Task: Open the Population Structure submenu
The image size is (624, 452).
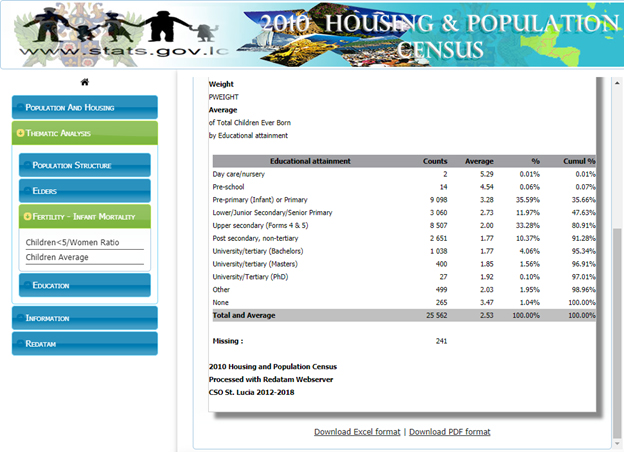Action: pyautogui.click(x=85, y=165)
